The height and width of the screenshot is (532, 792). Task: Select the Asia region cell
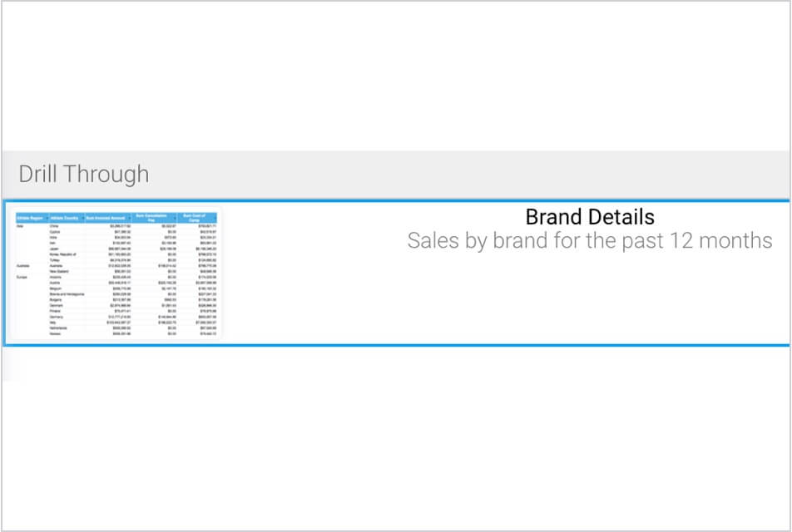pyautogui.click(x=20, y=224)
